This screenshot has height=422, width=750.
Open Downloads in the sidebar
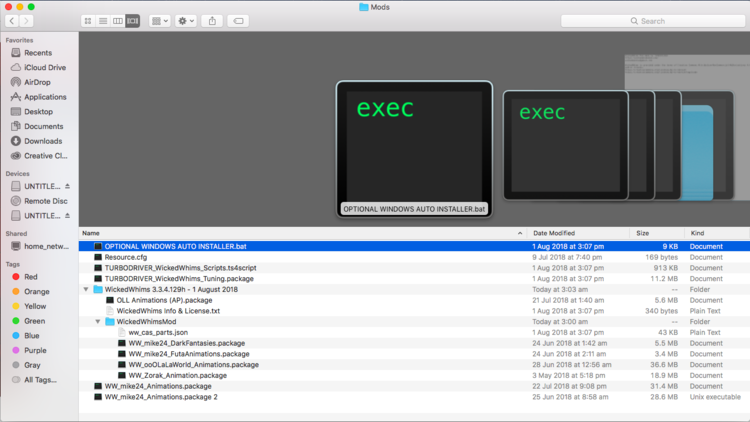43,141
